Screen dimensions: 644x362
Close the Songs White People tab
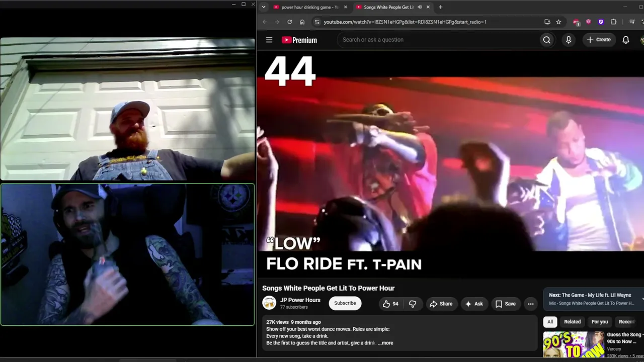(428, 7)
